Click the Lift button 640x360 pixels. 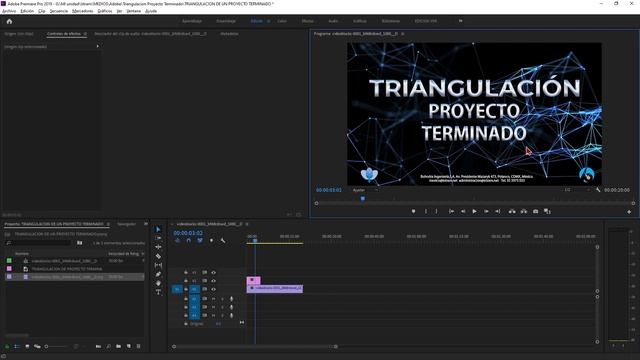click(512, 211)
